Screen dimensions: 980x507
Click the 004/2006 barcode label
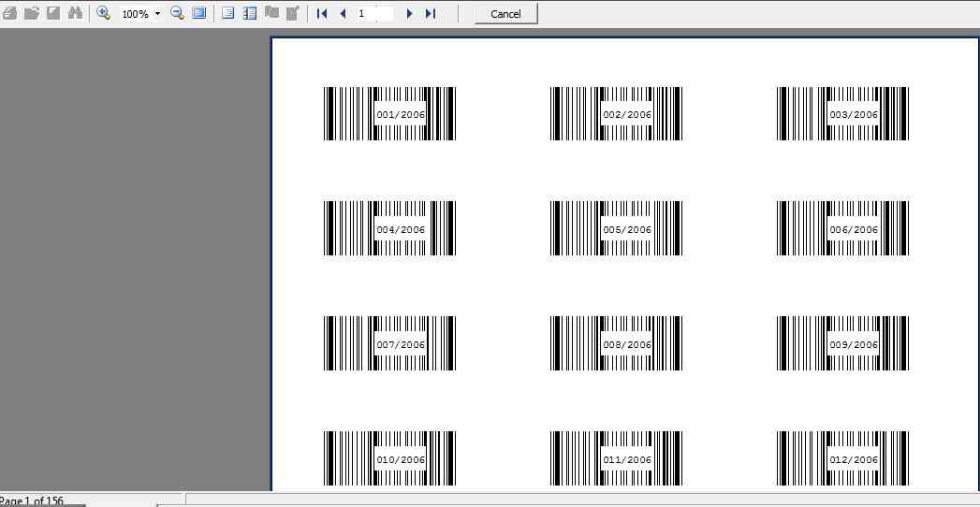pos(390,228)
